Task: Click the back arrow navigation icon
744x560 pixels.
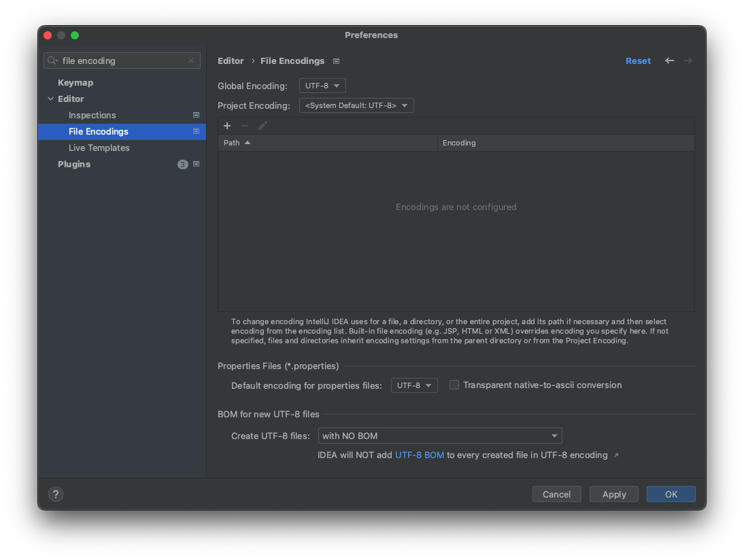Action: (669, 60)
